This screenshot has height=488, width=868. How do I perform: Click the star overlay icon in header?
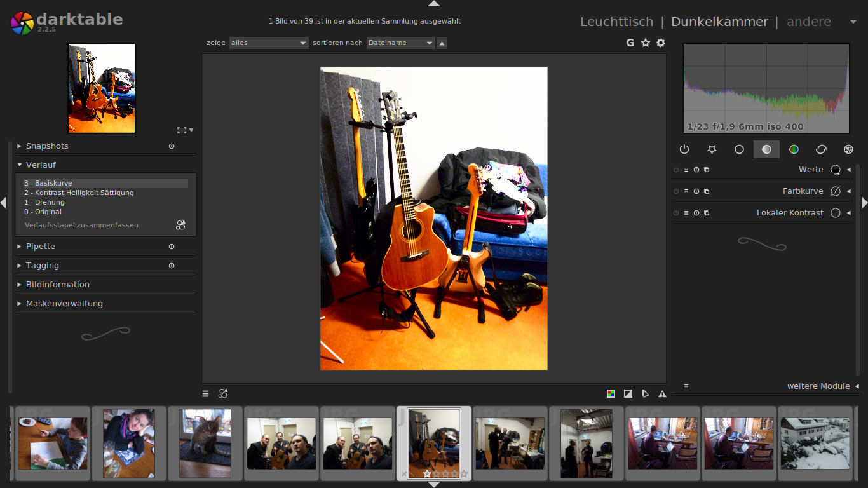point(646,43)
